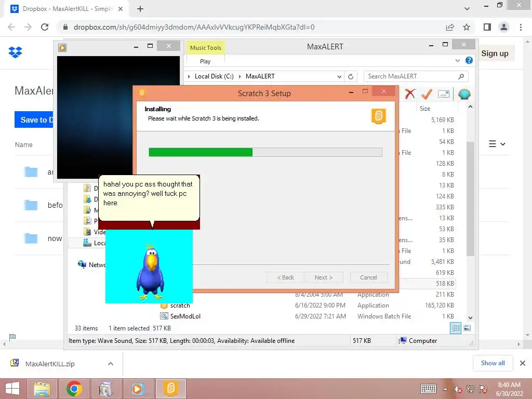Open the on-screen keyboard tray icon
This screenshot has height=399, width=532.
pos(428,389)
